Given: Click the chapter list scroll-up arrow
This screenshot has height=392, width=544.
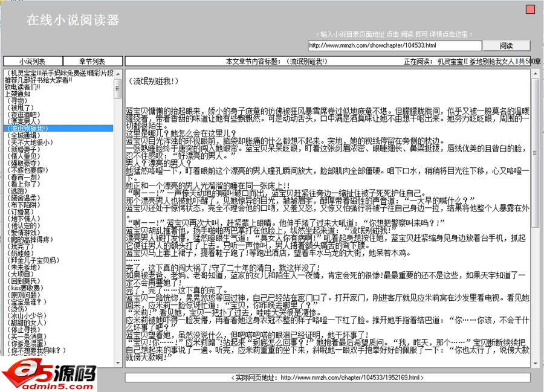Looking at the screenshot, I should coord(118,74).
